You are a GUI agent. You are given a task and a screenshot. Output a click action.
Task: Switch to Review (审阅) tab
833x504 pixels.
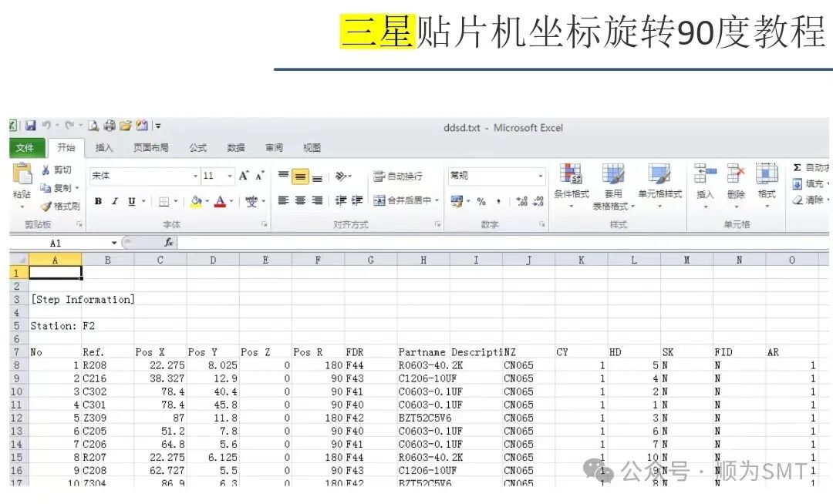274,148
